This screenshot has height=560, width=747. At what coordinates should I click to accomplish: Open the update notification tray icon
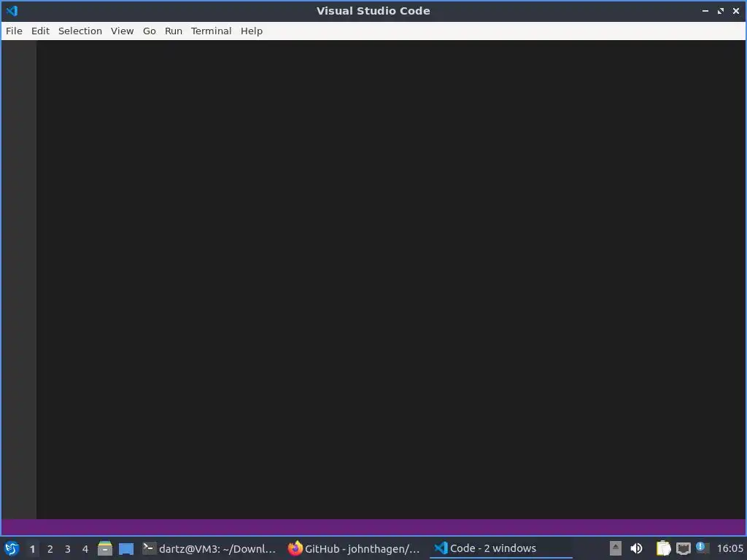click(x=702, y=548)
